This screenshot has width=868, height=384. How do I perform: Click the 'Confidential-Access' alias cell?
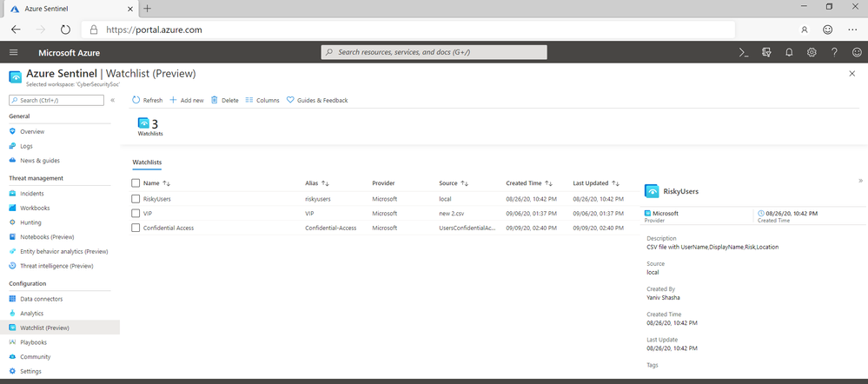point(330,228)
